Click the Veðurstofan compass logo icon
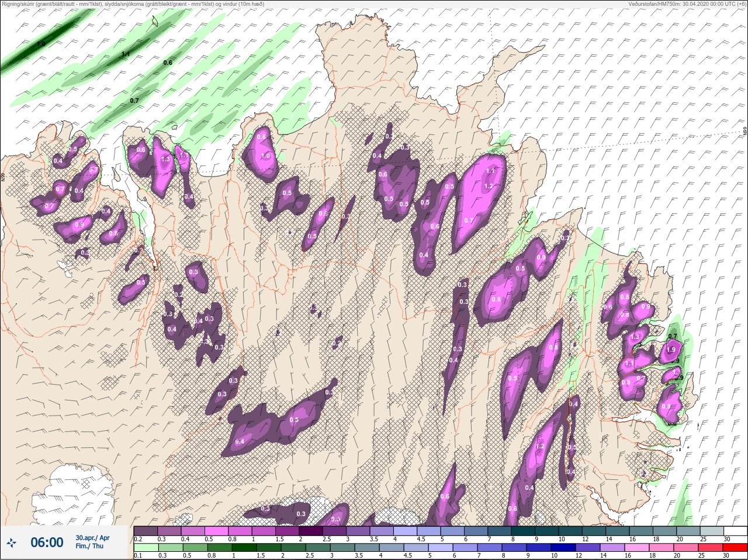This screenshot has width=748, height=560. tap(11, 543)
